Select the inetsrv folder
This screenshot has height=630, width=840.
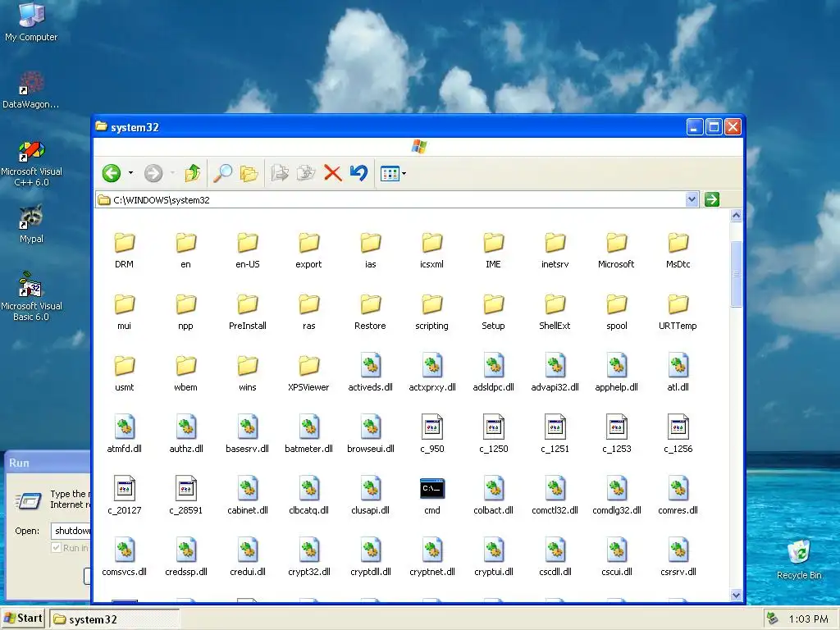coord(555,250)
